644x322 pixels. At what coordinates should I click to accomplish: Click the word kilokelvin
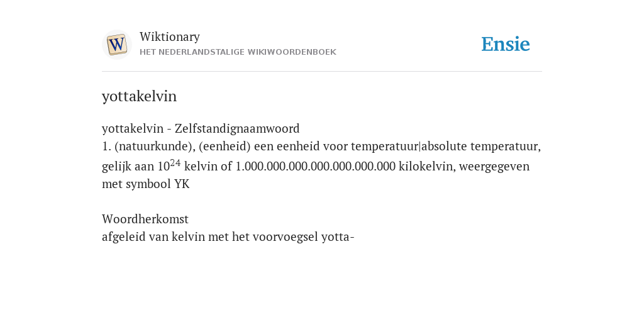coord(427,166)
